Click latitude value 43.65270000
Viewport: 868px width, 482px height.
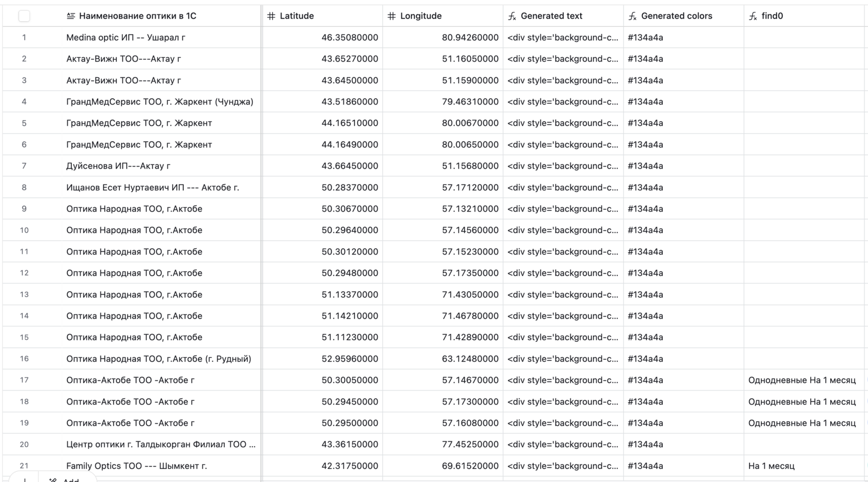[350, 59]
